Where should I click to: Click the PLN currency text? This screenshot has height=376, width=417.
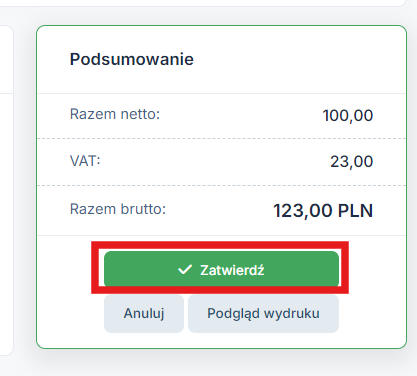pyautogui.click(x=355, y=211)
